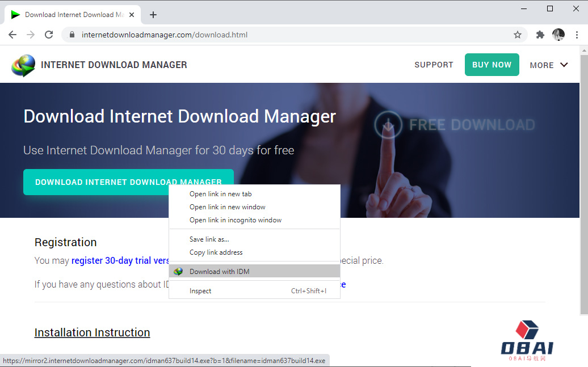Go back using the browser back arrow
Screen dimensions: 588x367
click(x=12, y=35)
